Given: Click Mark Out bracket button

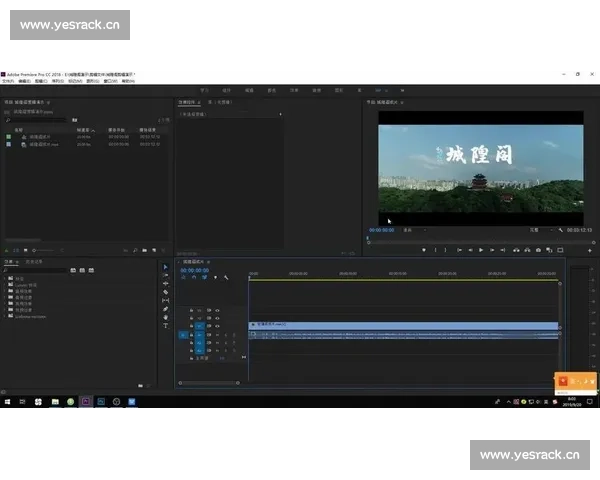Looking at the screenshot, I should (x=445, y=250).
